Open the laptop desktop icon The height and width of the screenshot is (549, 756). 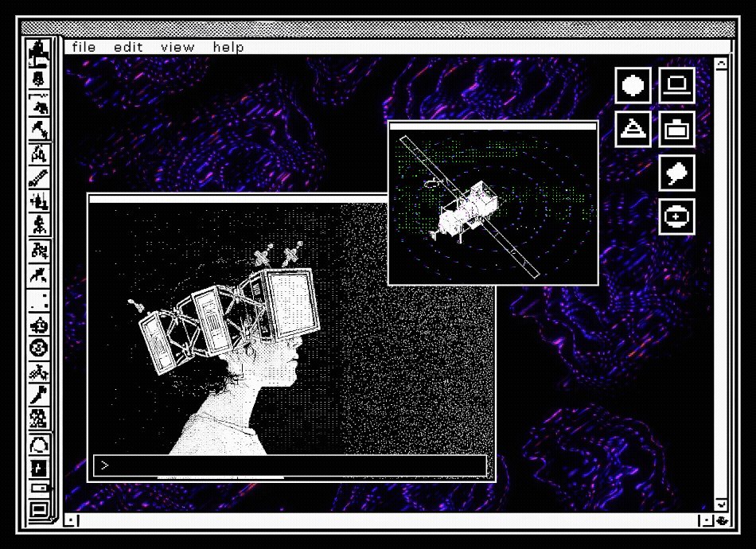pyautogui.click(x=676, y=85)
